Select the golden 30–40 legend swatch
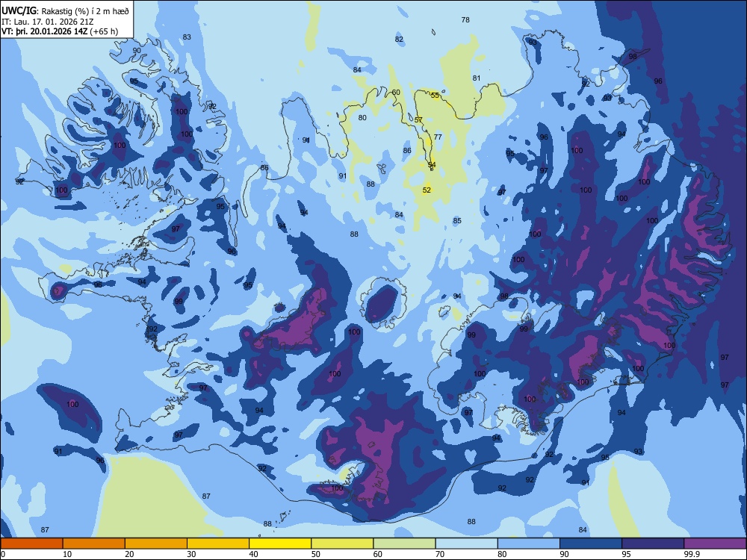 [x=218, y=544]
